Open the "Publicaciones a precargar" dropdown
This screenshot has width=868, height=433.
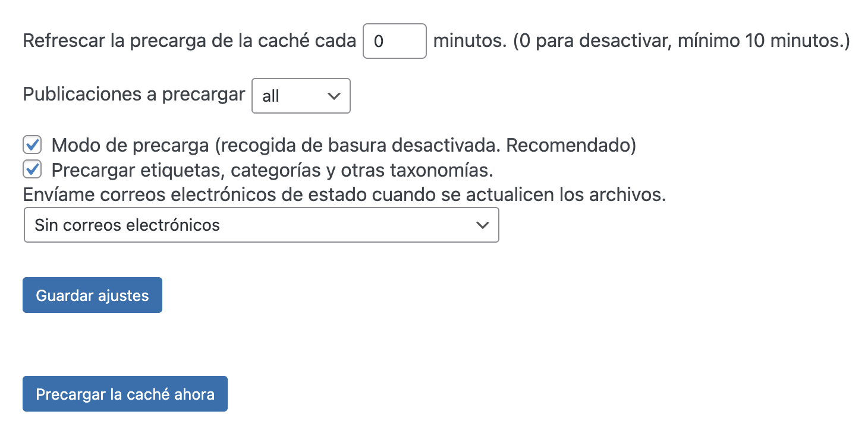tap(301, 96)
